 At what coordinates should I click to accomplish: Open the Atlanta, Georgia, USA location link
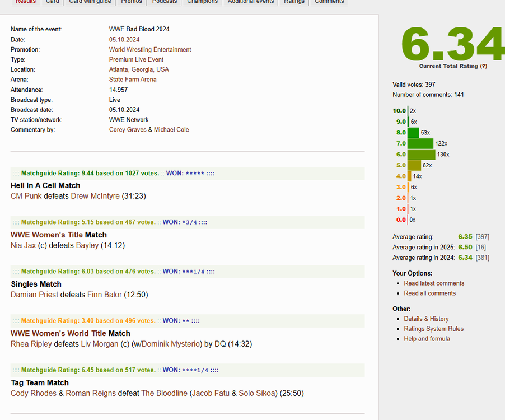click(x=139, y=69)
